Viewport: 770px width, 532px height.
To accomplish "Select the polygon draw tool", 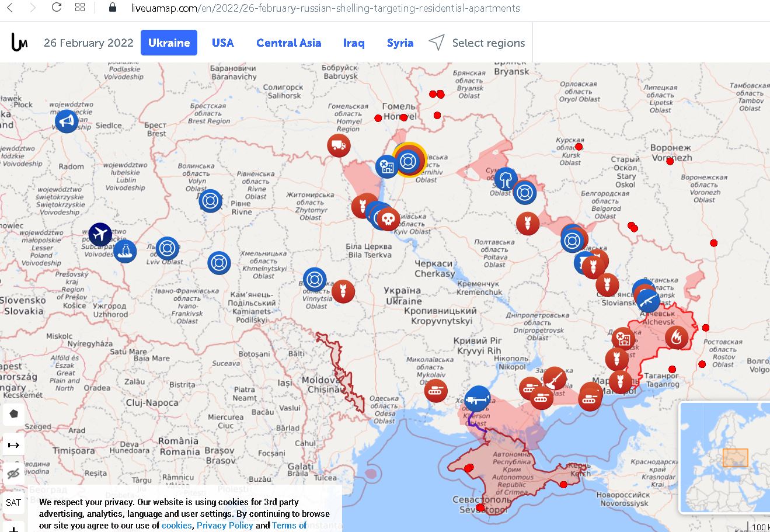I will [x=13, y=414].
